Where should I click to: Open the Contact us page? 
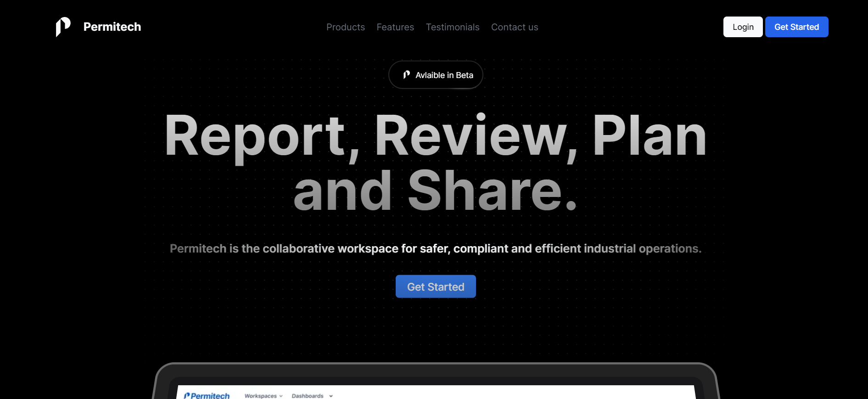[x=514, y=27]
